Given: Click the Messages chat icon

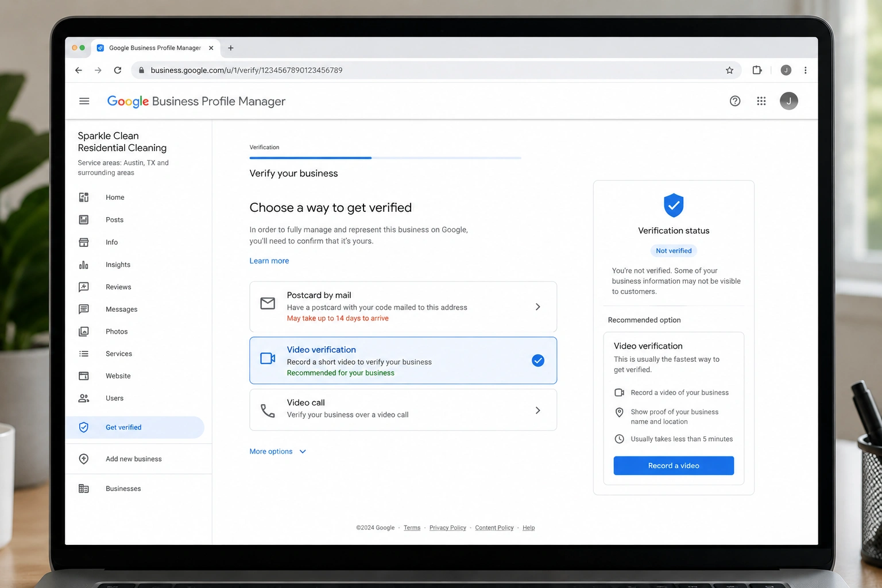Looking at the screenshot, I should point(84,310).
